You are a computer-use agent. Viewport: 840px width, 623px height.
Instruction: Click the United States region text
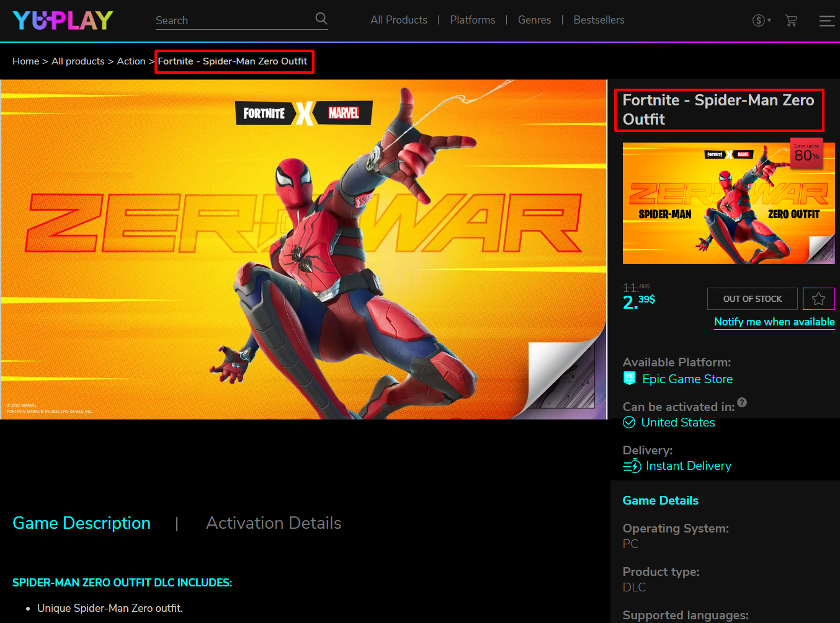(x=678, y=422)
